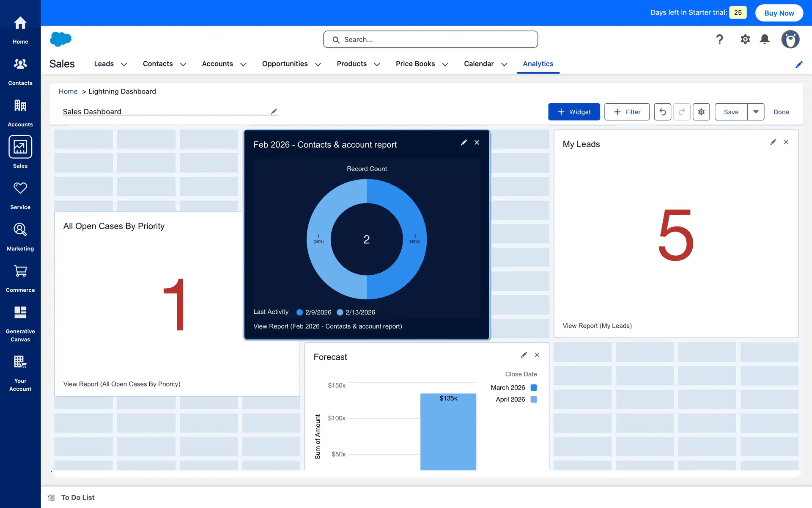Open View Report (My Leads) link
Screen dimensions: 812x508
(x=597, y=326)
